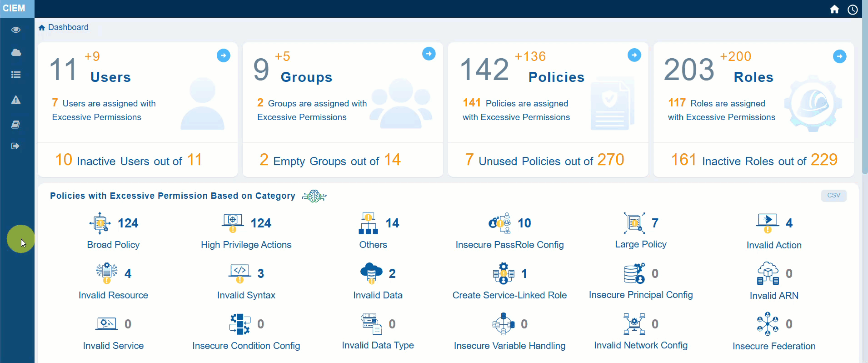Open the clock history icon
The height and width of the screenshot is (363, 868).
[853, 10]
